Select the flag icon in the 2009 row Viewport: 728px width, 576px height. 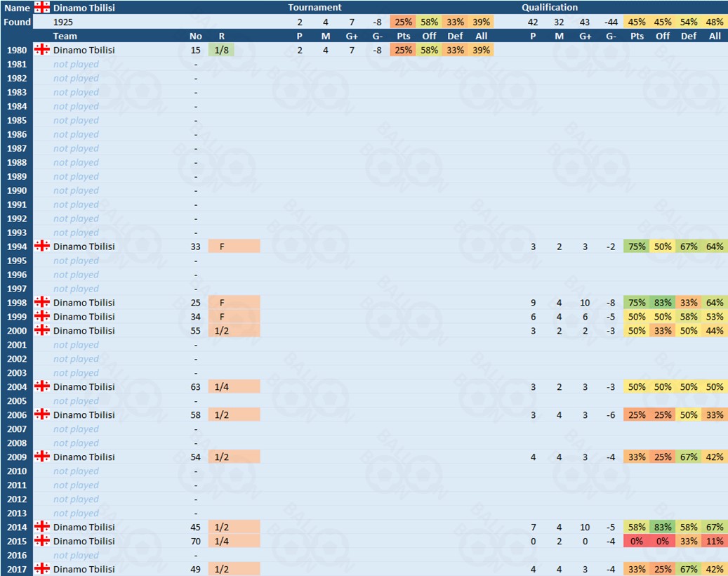tap(42, 457)
